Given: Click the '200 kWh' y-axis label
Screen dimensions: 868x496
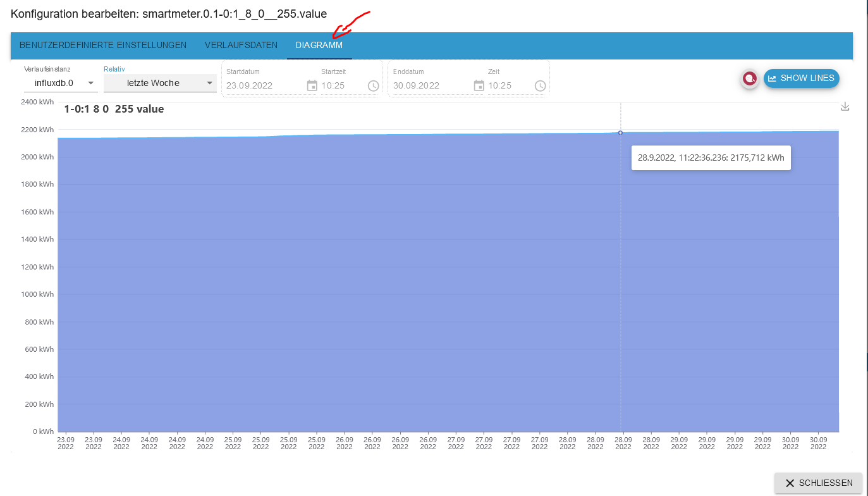Looking at the screenshot, I should 39,404.
